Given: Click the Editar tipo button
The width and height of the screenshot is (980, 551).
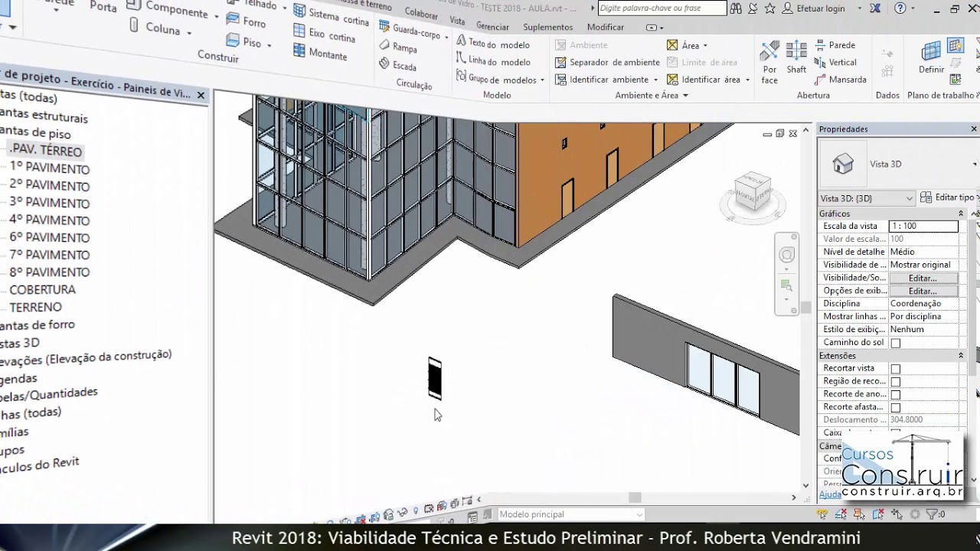Looking at the screenshot, I should click(x=949, y=197).
